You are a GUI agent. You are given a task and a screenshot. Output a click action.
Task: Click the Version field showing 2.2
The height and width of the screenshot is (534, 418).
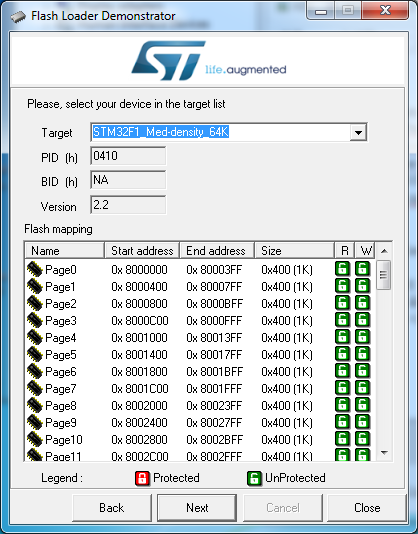click(128, 205)
